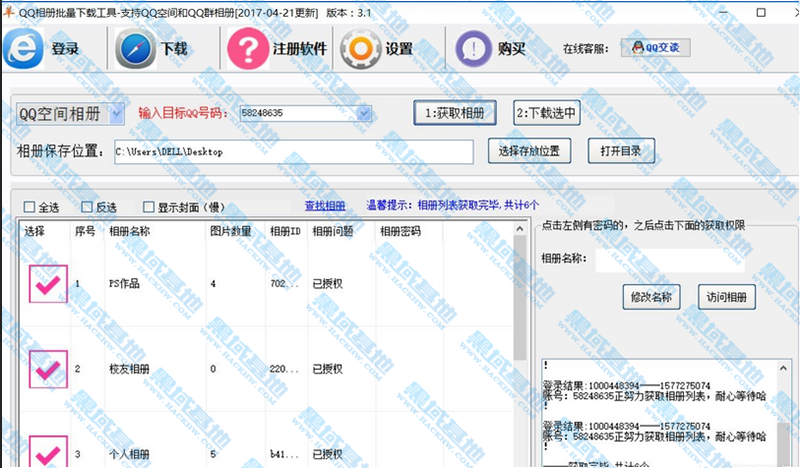The height and width of the screenshot is (468, 800).
Task: Click the 选择存放位置 button
Action: [x=529, y=151]
